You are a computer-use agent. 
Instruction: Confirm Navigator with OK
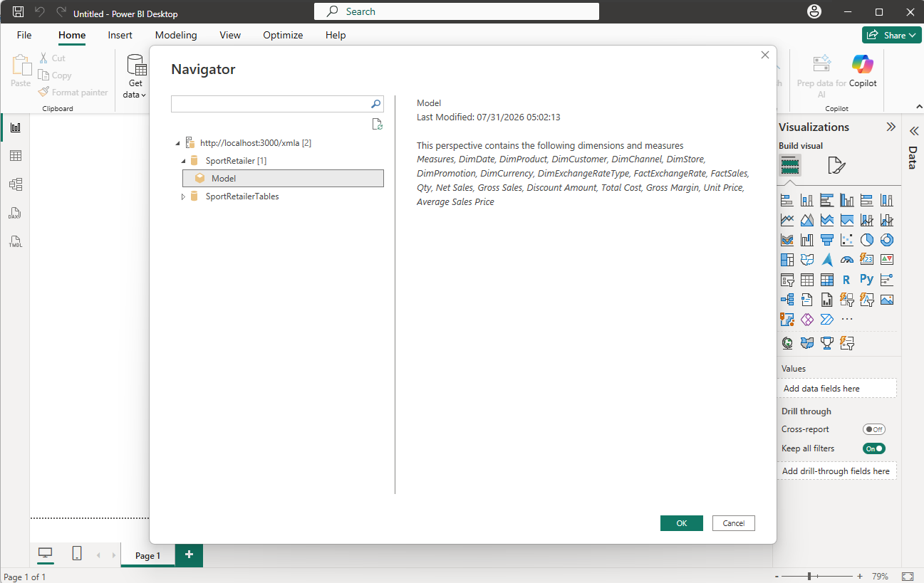682,523
